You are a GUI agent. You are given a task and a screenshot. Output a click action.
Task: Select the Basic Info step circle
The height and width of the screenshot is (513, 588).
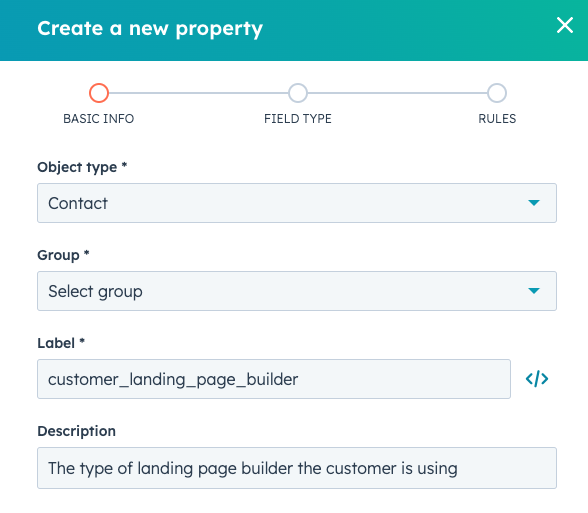pyautogui.click(x=99, y=93)
